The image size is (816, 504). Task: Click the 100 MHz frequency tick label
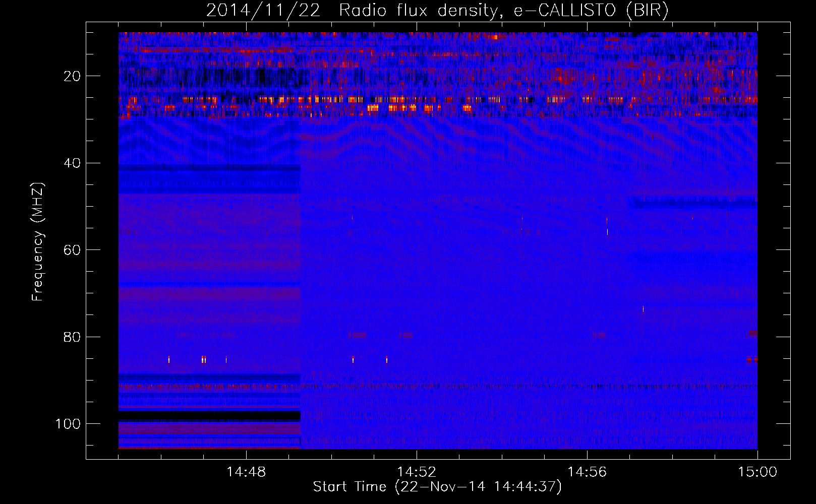click(68, 424)
